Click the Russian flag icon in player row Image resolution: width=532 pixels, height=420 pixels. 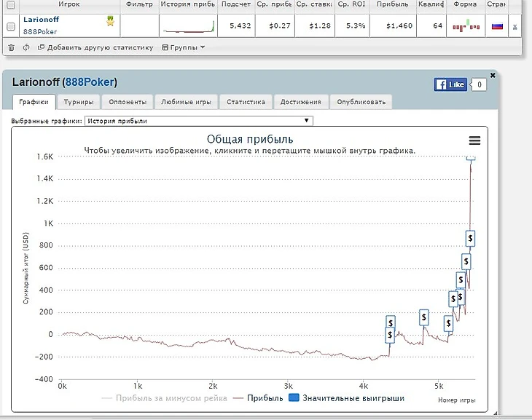497,26
